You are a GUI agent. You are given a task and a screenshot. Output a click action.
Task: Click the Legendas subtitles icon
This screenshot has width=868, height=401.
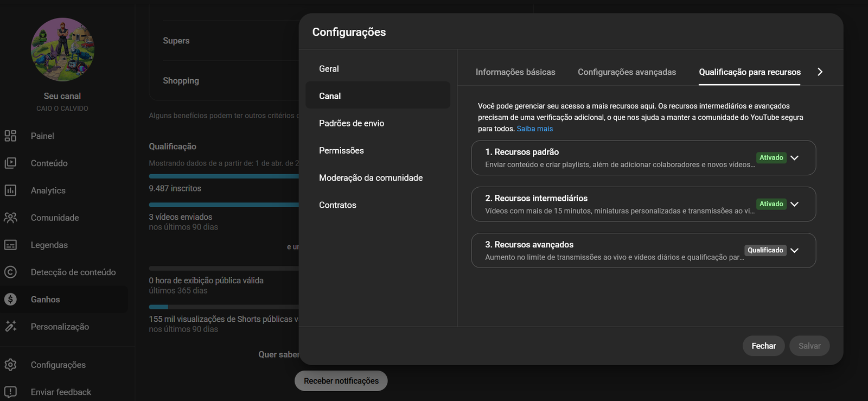[10, 245]
